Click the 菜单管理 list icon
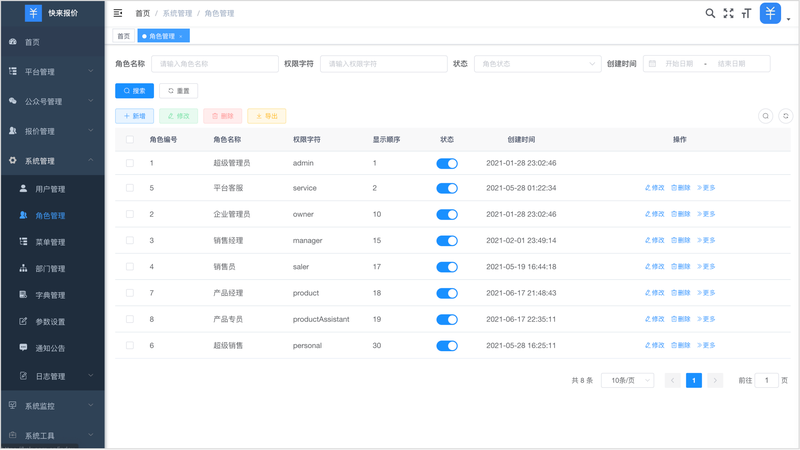The height and width of the screenshot is (450, 800). [x=23, y=241]
